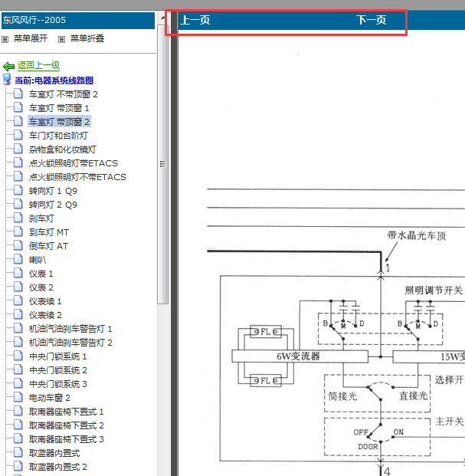Screen dimensions: 465x476
Task: Open 倒车灯 AT diagram
Action: point(48,246)
